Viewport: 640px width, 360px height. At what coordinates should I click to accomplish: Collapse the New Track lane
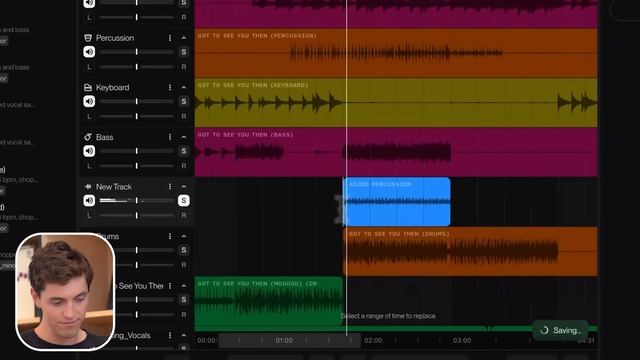coord(184,187)
